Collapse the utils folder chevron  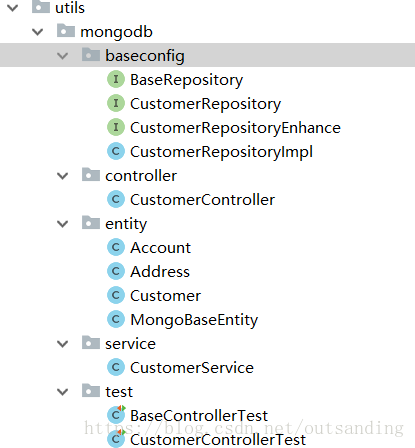click(13, 8)
